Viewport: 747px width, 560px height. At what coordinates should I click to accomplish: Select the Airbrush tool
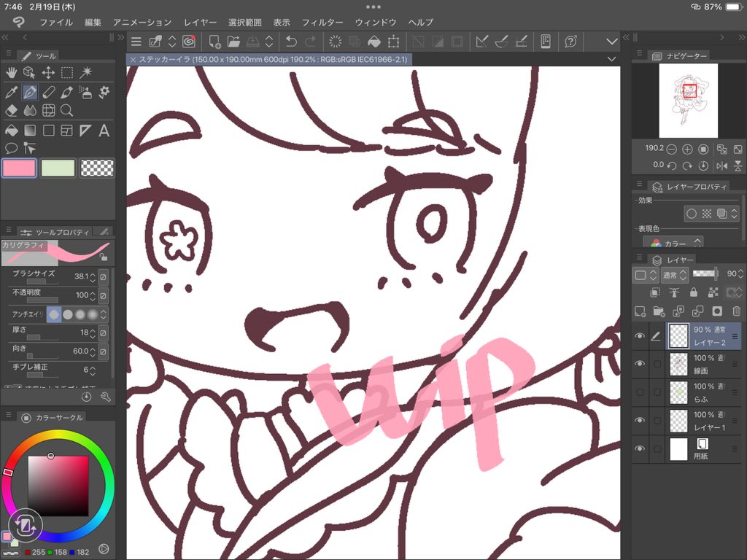tap(86, 92)
